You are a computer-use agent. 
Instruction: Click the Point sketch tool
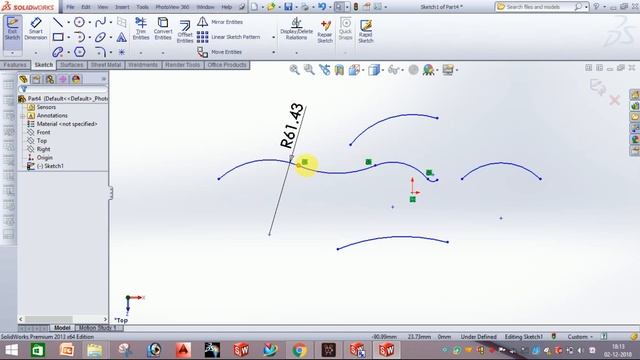122,52
